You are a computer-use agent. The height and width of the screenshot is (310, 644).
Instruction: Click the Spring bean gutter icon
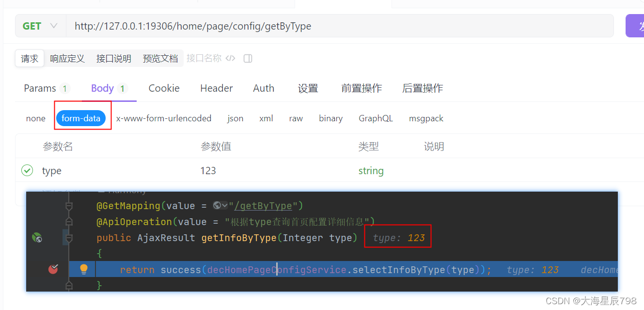pos(37,238)
